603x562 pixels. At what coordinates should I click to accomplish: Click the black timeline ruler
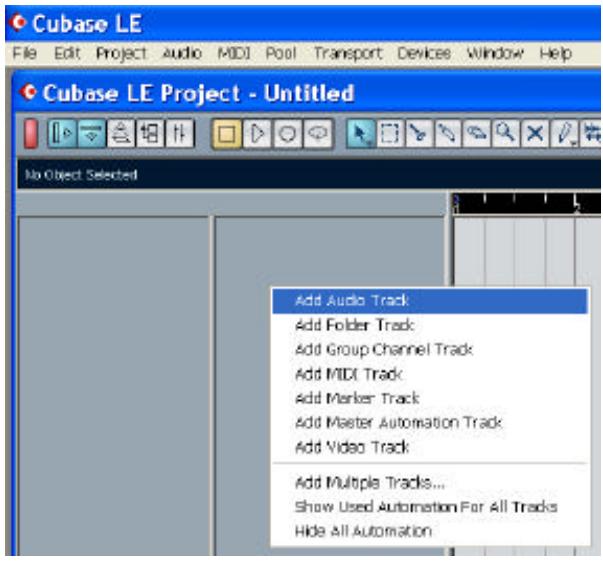(527, 203)
